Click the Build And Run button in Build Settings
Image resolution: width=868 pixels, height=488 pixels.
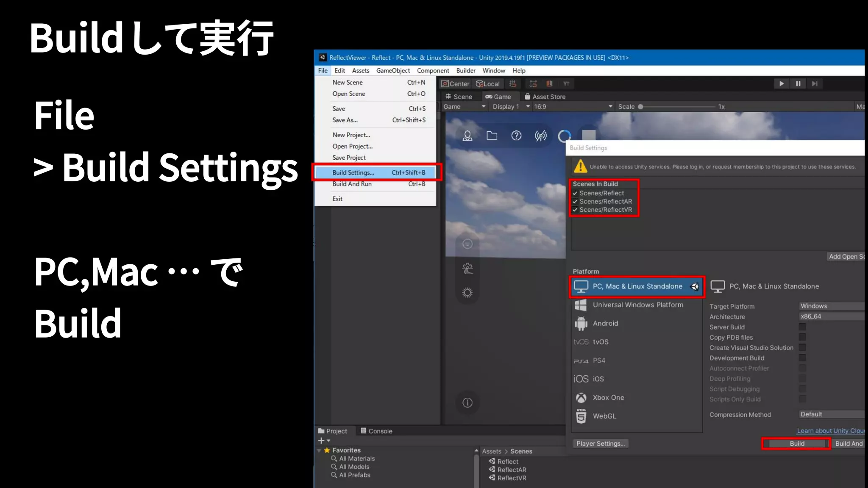[x=849, y=444]
